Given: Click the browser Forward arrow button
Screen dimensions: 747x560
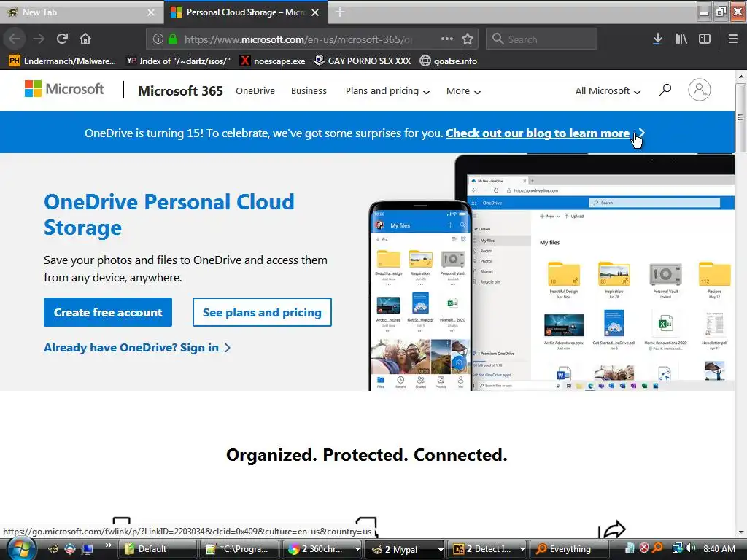Looking at the screenshot, I should (39, 39).
